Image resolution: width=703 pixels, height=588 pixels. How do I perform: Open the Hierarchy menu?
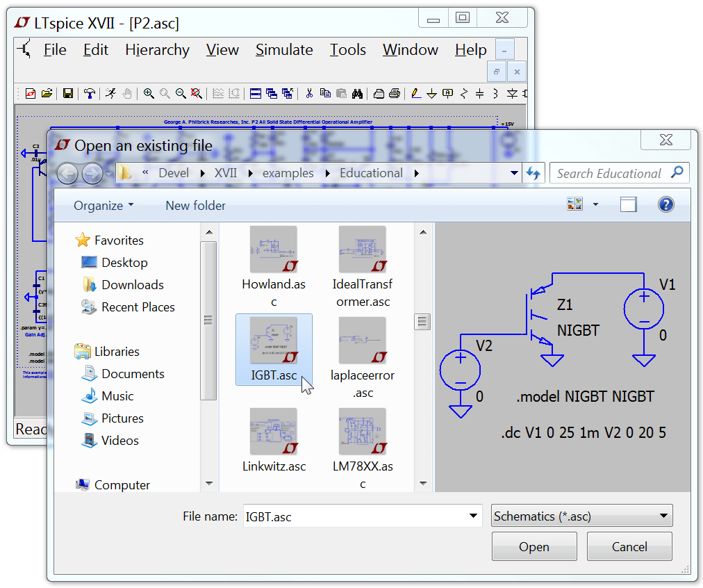coord(157,50)
